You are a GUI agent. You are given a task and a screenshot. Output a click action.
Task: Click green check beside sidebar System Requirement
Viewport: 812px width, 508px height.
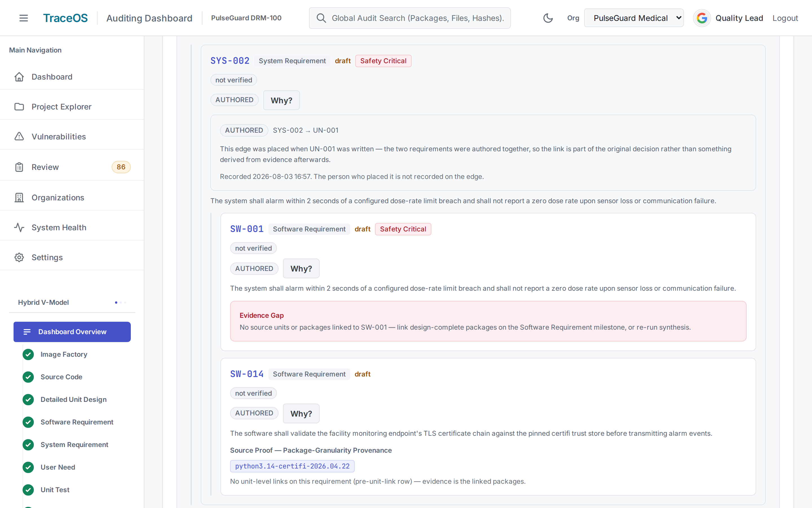[28, 444]
